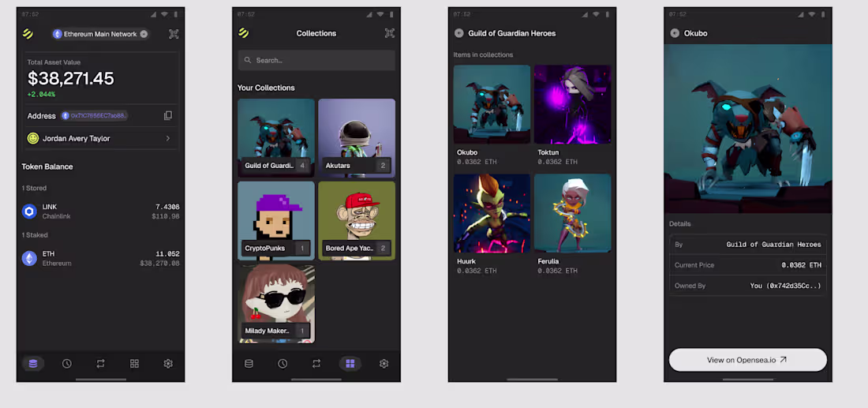Image resolution: width=868 pixels, height=408 pixels.
Task: Select wallet tab in home screen bottom bar
Action: point(33,364)
